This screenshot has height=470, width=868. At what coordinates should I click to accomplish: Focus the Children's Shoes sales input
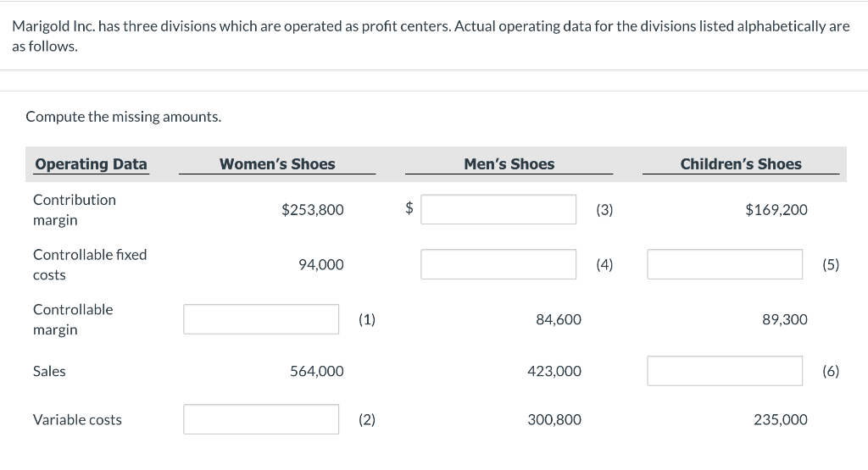[x=725, y=371]
